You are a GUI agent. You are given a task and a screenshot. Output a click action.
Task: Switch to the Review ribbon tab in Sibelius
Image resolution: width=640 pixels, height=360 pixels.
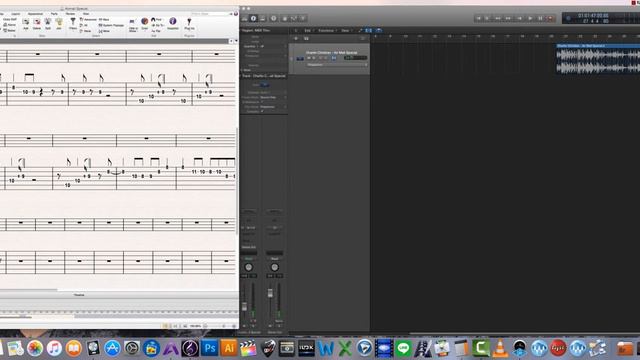coord(70,13)
